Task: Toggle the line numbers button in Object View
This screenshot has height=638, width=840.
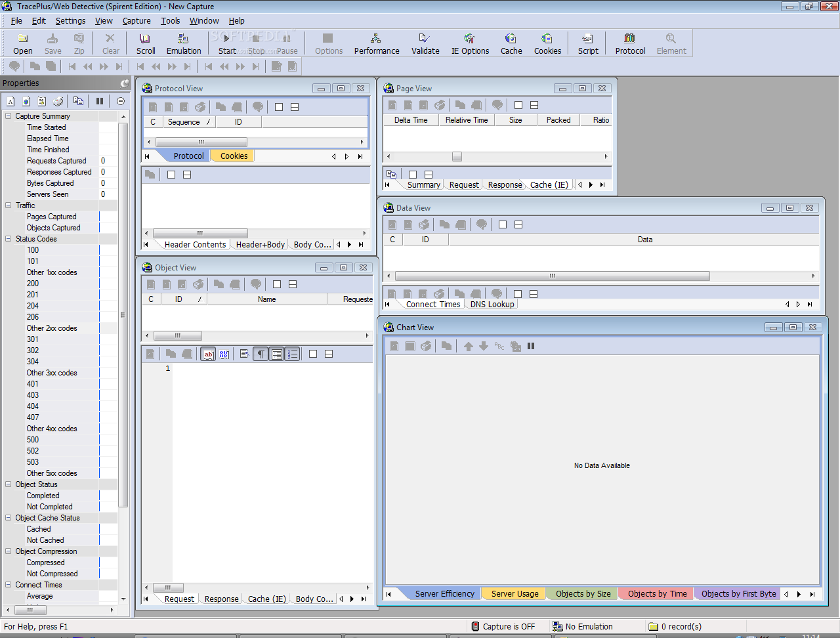Action: point(293,354)
